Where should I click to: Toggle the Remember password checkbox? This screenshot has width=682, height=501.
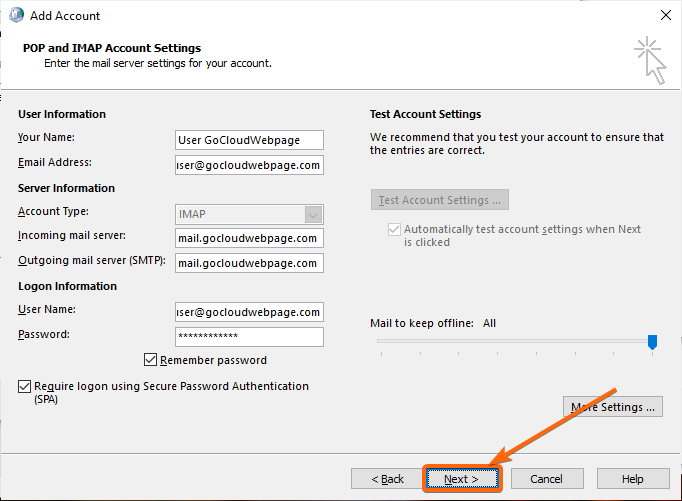[x=150, y=360]
